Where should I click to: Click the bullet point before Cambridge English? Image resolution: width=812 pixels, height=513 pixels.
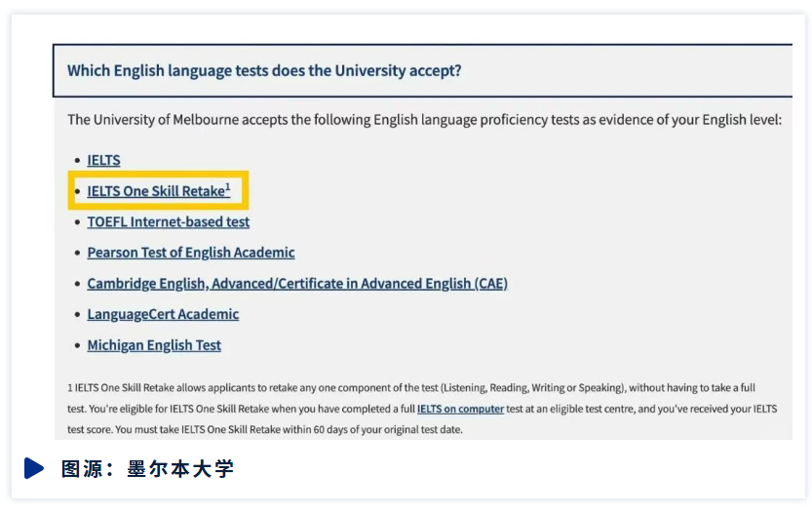pyautogui.click(x=78, y=285)
